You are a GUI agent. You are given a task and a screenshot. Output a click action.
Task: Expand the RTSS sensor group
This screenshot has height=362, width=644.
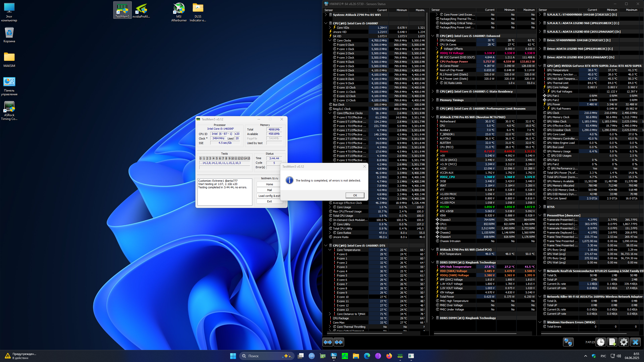[x=540, y=207]
